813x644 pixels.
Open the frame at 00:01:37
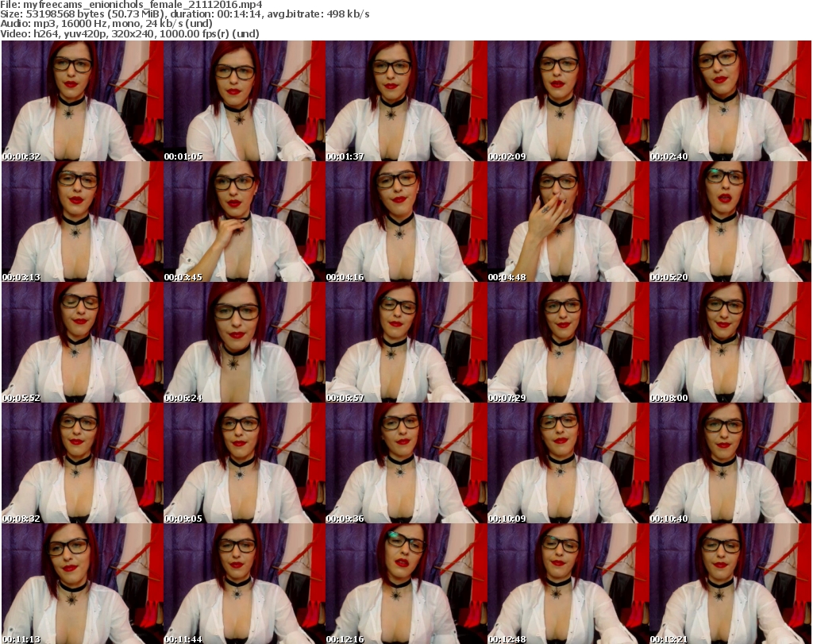coord(406,101)
